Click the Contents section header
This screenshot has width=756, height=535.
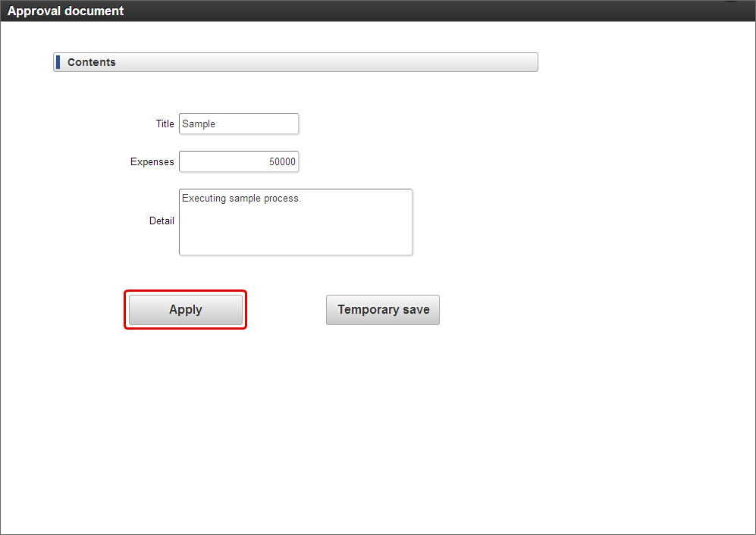(x=296, y=62)
